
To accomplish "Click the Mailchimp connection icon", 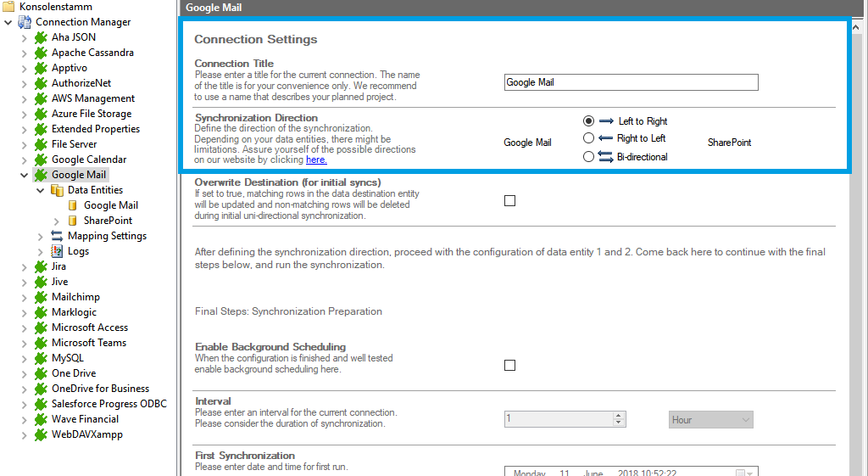I will (41, 297).
